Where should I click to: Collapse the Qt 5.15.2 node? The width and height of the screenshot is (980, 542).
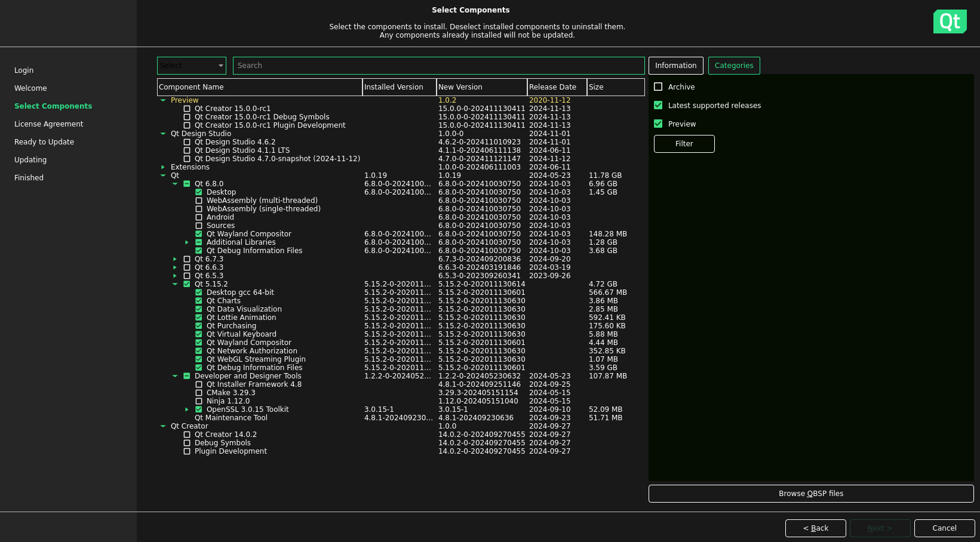175,284
